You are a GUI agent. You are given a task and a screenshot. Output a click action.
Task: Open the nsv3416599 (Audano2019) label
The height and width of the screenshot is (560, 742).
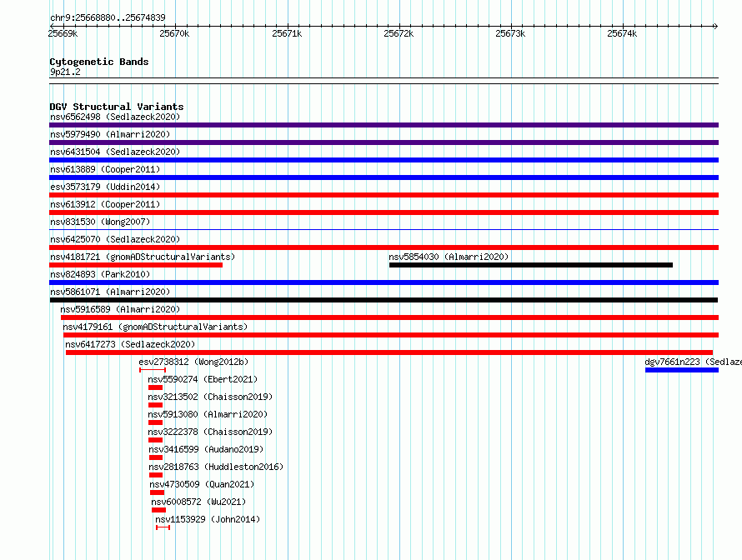coord(206,449)
